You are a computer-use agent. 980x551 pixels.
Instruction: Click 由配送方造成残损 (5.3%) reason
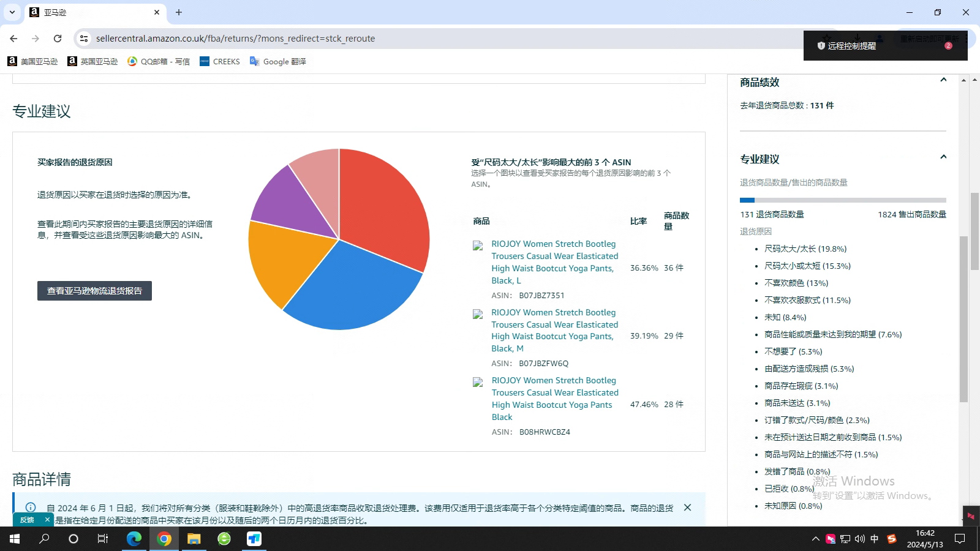(x=809, y=369)
